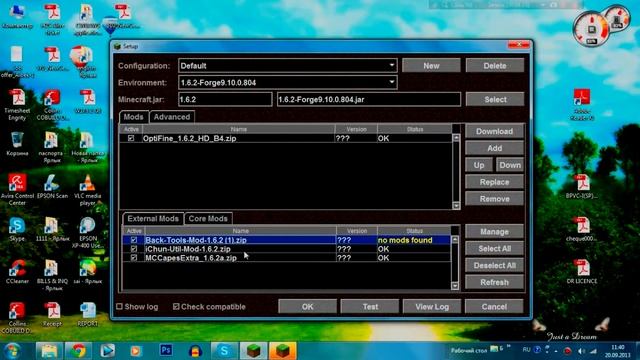The image size is (640, 360).
Task: Click the Mods list scrollbar up arrow
Action: tap(456, 138)
